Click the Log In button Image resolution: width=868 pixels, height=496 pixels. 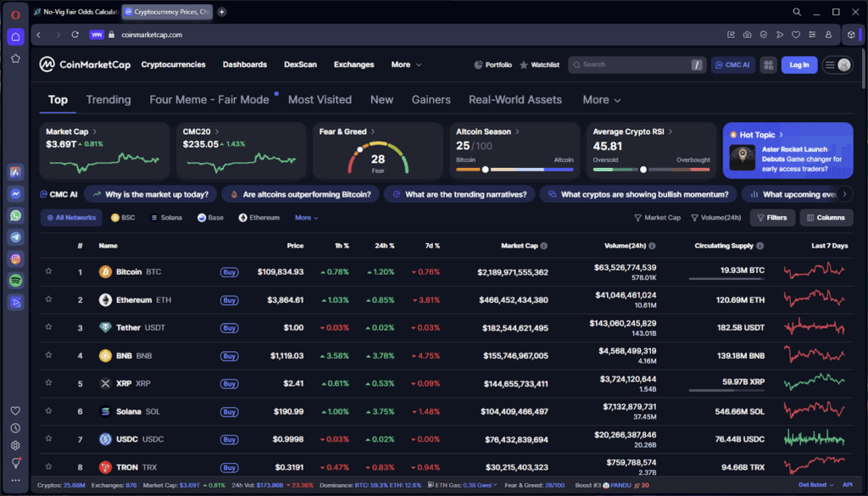click(798, 64)
